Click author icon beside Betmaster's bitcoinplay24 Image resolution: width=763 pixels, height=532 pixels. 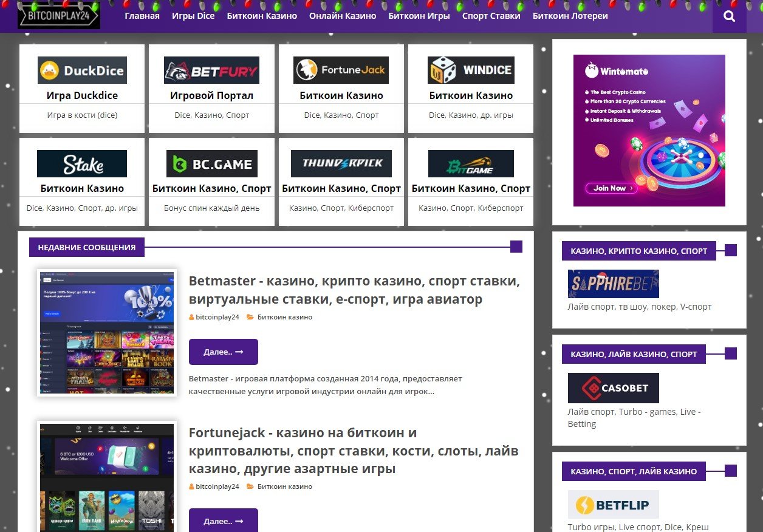[x=191, y=317]
